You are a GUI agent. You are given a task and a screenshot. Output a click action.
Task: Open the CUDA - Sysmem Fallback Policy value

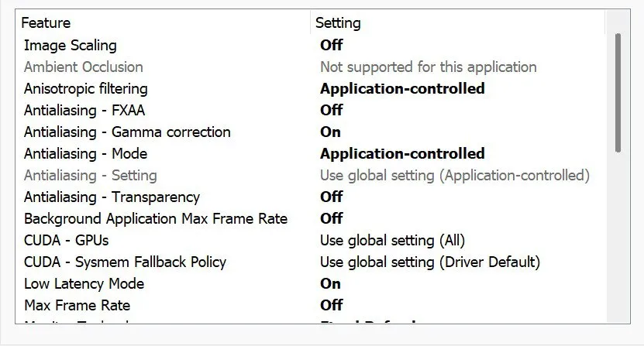[429, 262]
